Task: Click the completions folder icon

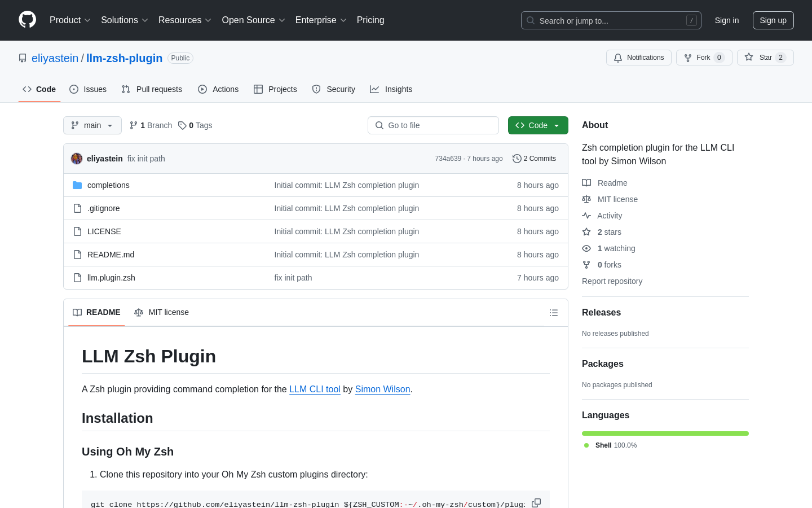Action: tap(77, 185)
